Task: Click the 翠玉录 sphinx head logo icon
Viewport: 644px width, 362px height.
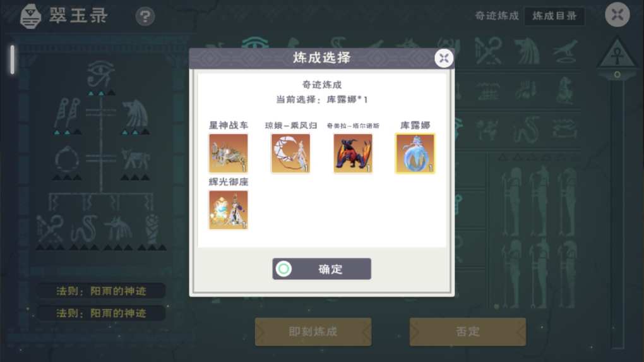Action: [x=31, y=16]
